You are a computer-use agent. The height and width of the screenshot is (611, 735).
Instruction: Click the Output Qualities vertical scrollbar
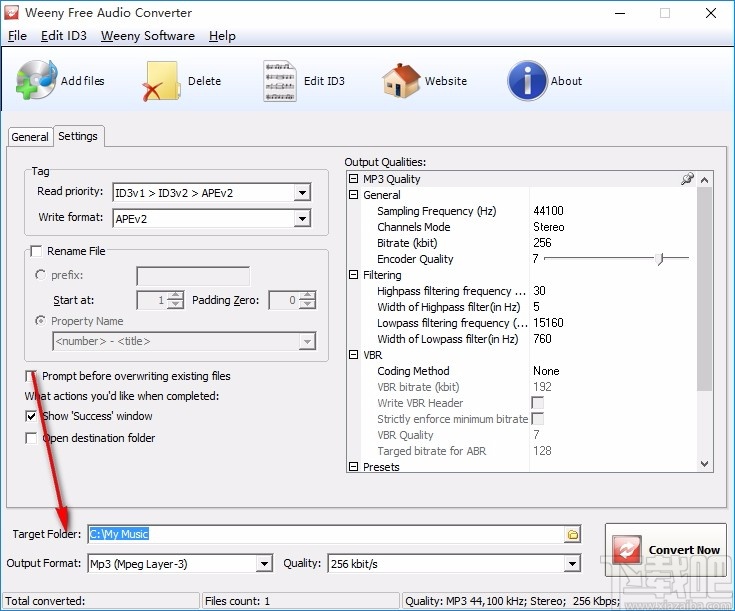704,288
